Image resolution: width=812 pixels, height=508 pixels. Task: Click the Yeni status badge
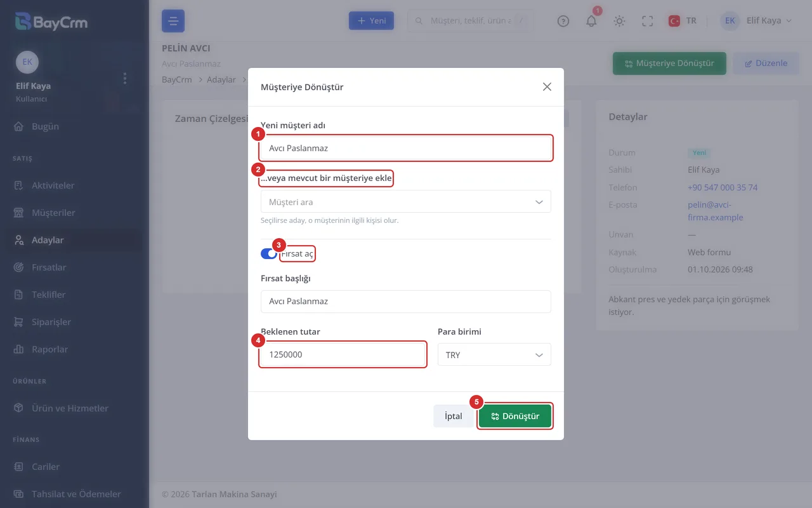(x=699, y=153)
